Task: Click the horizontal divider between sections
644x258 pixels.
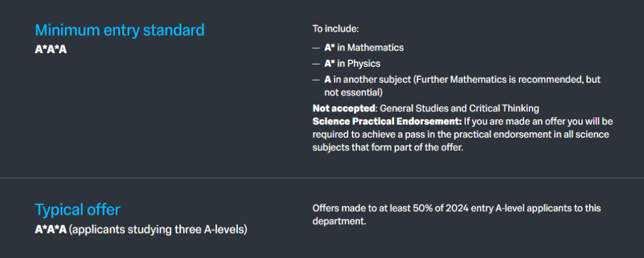Action: point(322,178)
